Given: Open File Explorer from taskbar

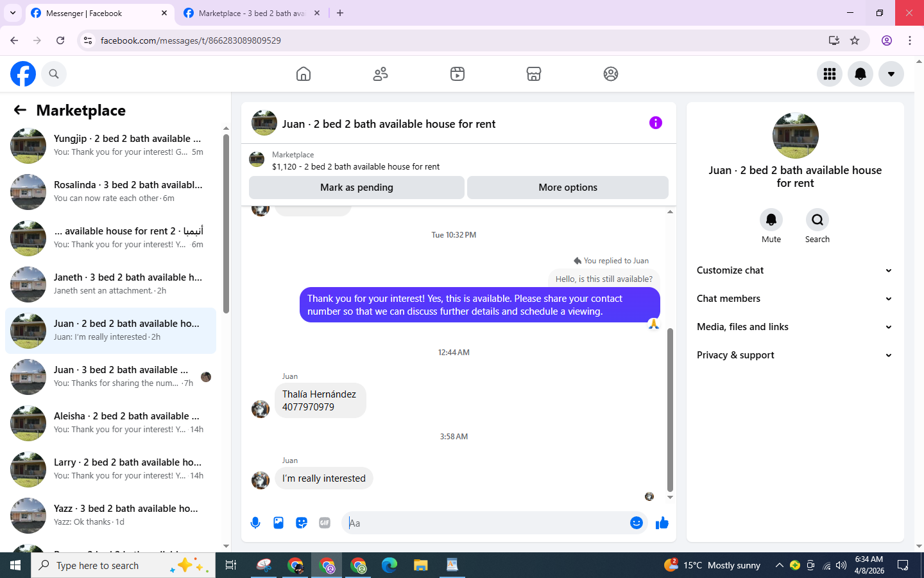Looking at the screenshot, I should [421, 565].
